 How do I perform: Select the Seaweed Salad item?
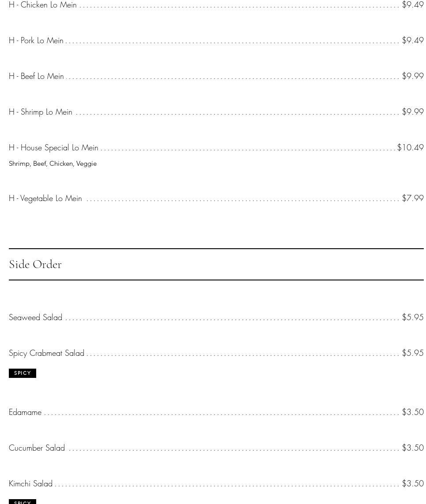36,317
